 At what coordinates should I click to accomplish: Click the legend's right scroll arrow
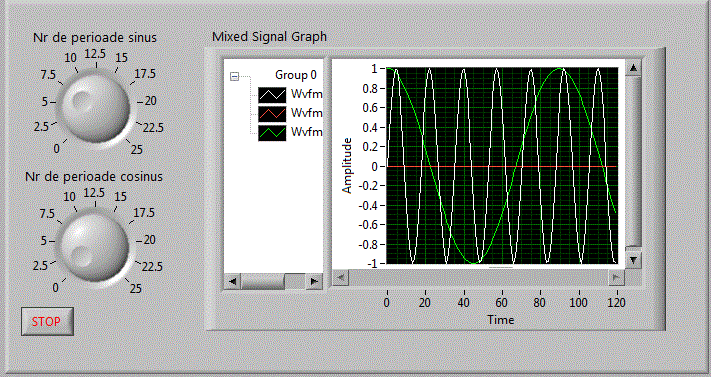(314, 281)
